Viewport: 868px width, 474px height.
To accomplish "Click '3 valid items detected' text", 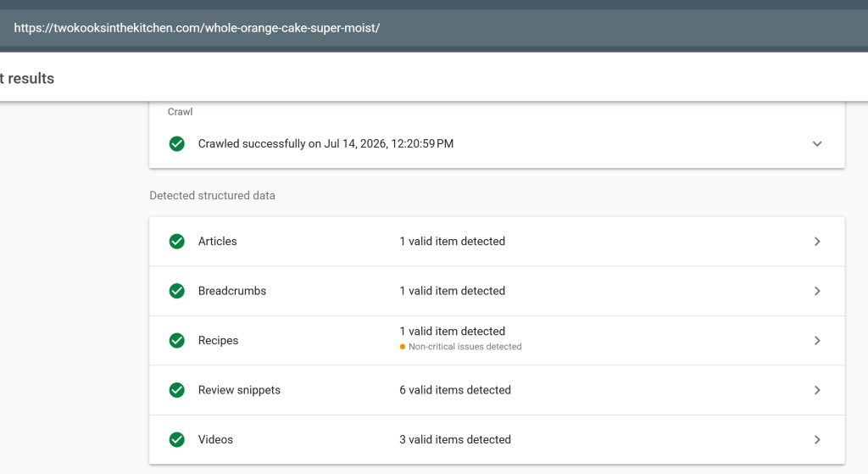I will pyautogui.click(x=455, y=440).
